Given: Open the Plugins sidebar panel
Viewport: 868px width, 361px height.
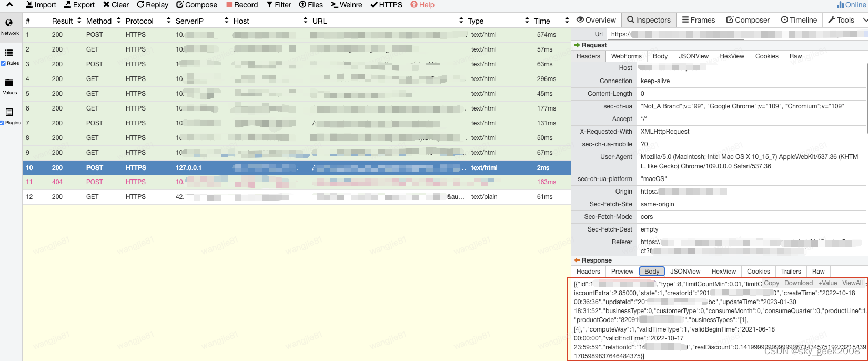Looking at the screenshot, I should click(x=9, y=116).
